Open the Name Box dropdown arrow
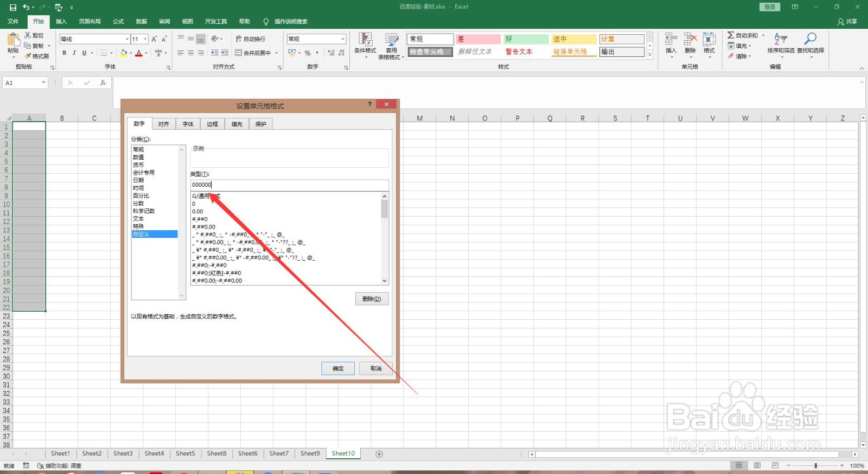Screen dimensions: 868x474 click(x=43, y=83)
